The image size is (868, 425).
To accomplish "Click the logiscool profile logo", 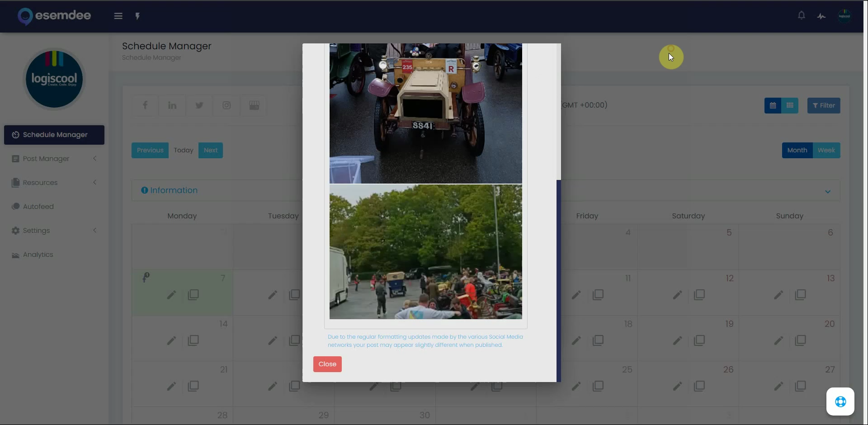I will click(x=54, y=79).
